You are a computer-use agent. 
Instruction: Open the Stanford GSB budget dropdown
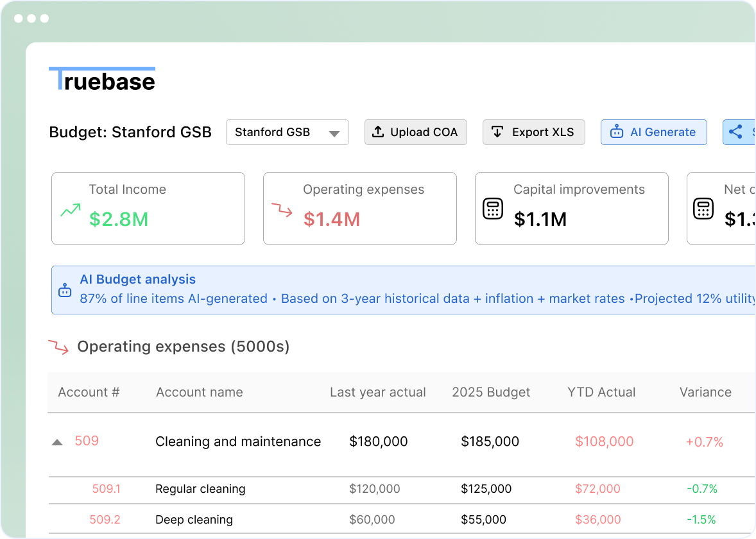point(288,132)
